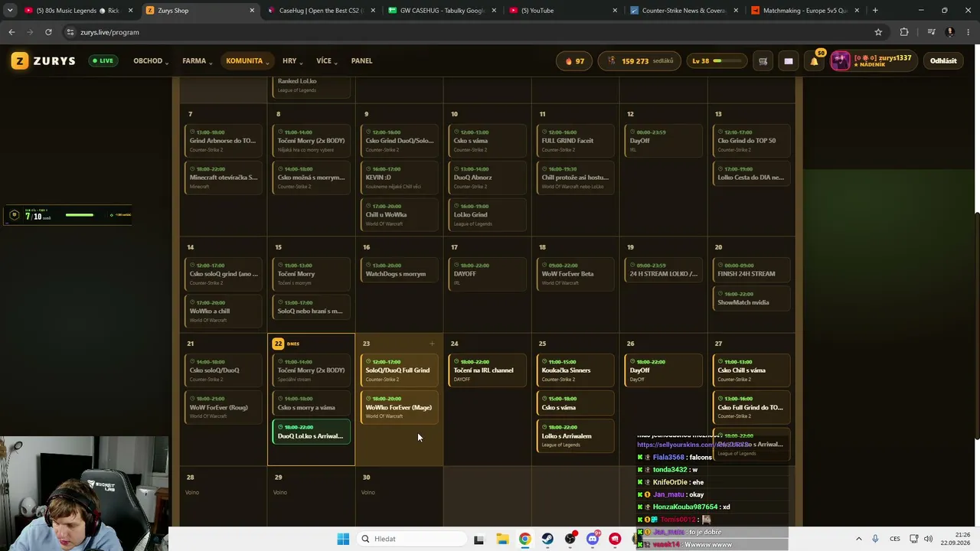980x551 pixels.
Task: Expand the KOMUNITA menu
Action: [x=247, y=61]
